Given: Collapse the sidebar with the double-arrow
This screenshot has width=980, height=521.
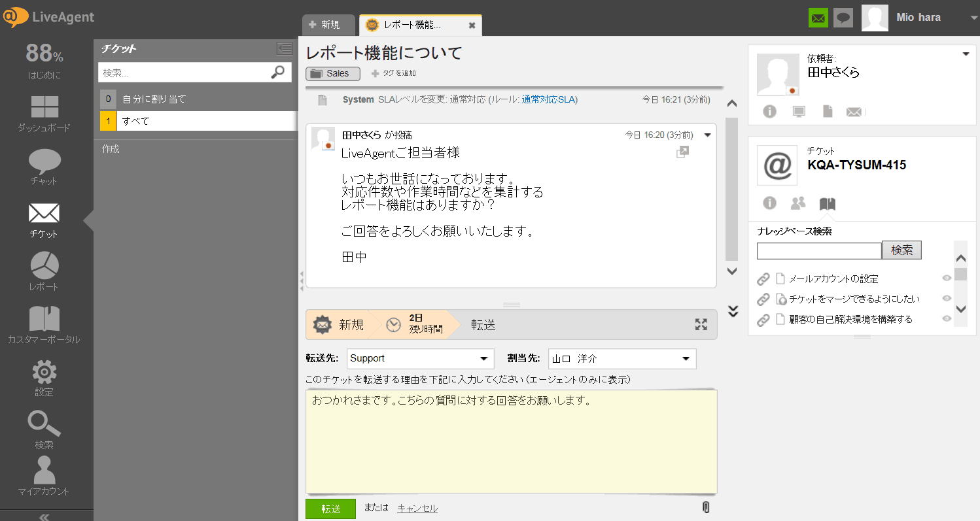Looking at the screenshot, I should pos(44,516).
